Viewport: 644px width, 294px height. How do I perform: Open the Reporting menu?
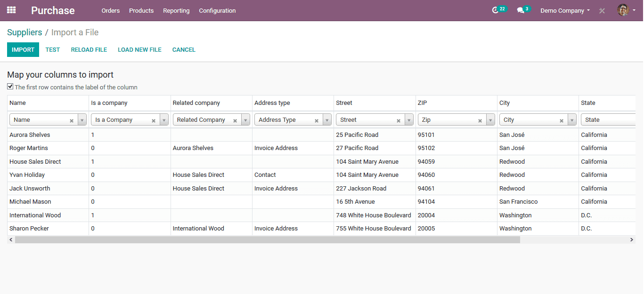[176, 10]
